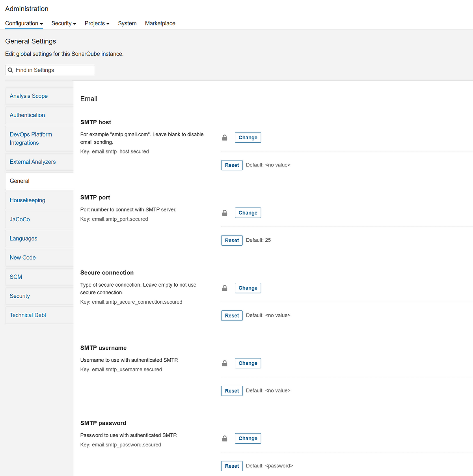Viewport: 473px width, 476px height.
Task: Switch to the Marketplace section
Action: click(160, 23)
